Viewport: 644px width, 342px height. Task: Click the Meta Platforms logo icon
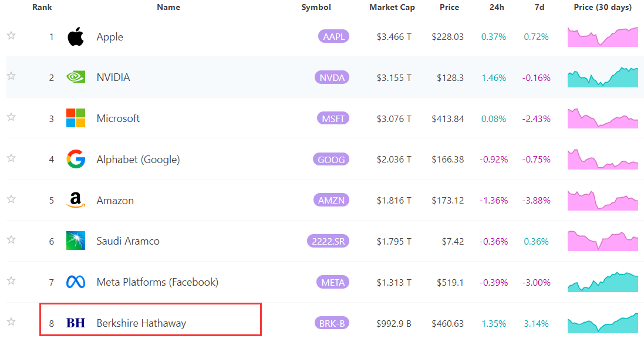point(76,282)
